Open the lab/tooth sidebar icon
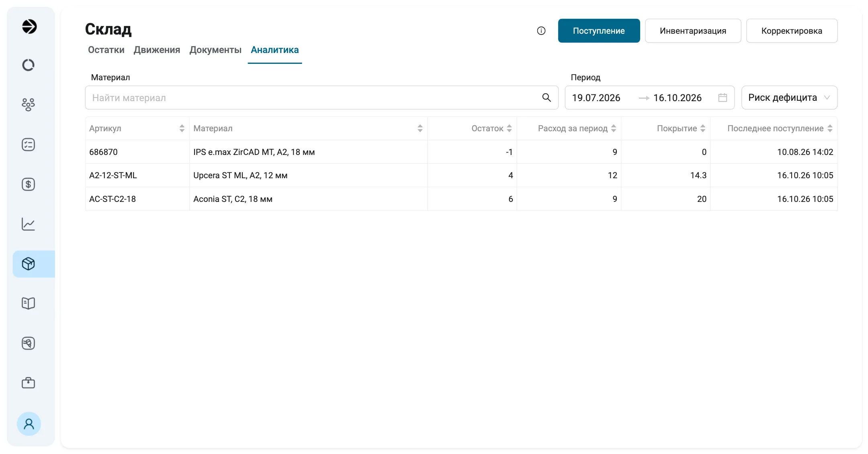Image resolution: width=868 pixels, height=454 pixels. pos(28,343)
